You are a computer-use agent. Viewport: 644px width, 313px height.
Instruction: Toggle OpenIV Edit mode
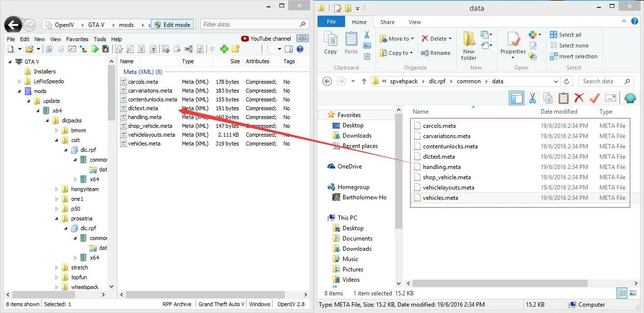coord(172,24)
